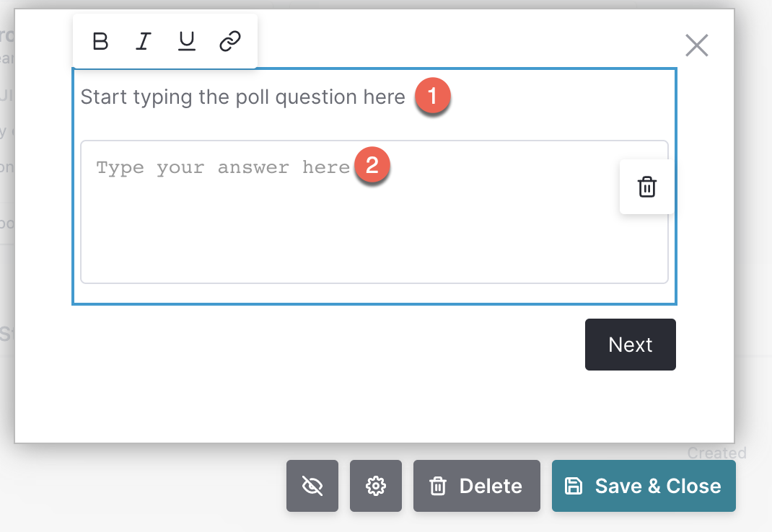Save & Close the poll editor
Image resolution: width=772 pixels, height=532 pixels.
point(644,486)
